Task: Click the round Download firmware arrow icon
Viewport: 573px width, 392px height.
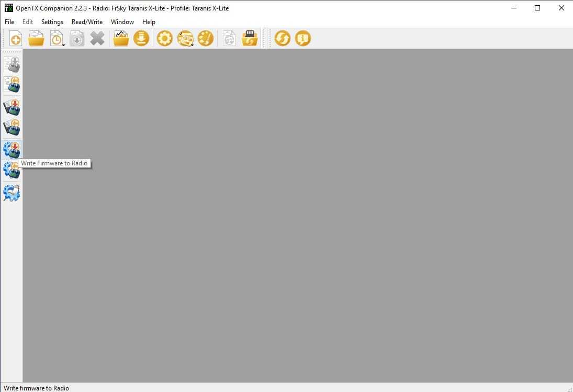Action: [x=141, y=38]
